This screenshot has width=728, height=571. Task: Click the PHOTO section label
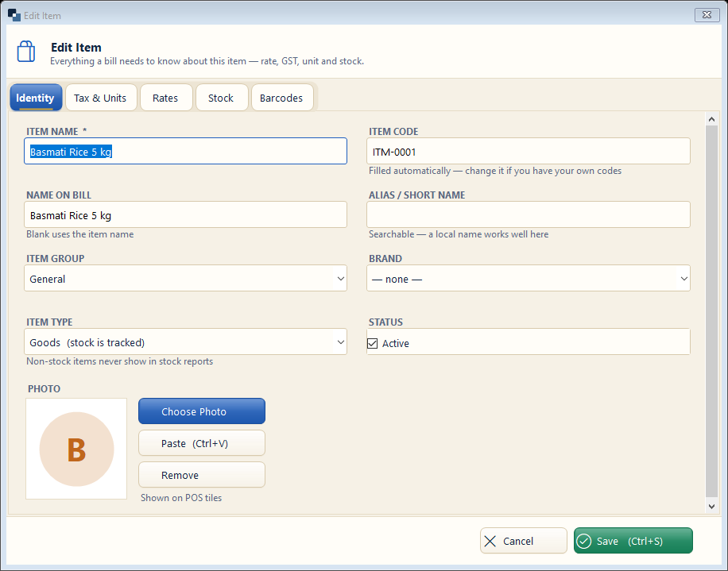pos(44,388)
